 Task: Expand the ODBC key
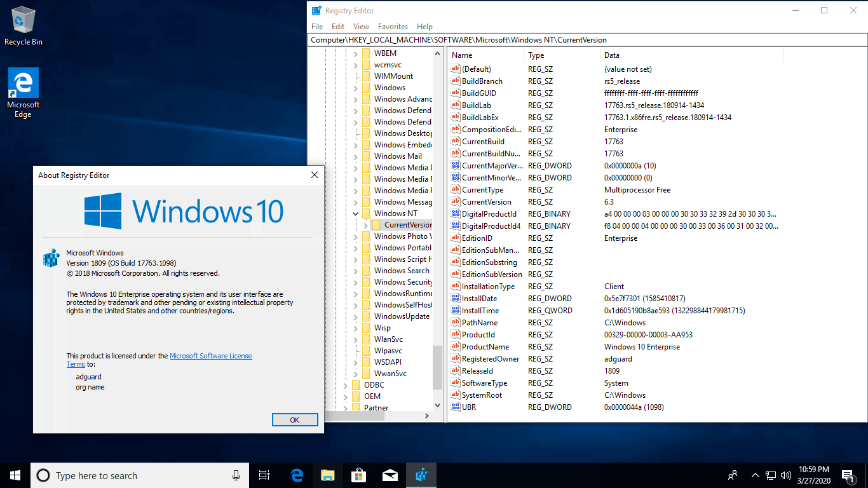click(x=345, y=385)
